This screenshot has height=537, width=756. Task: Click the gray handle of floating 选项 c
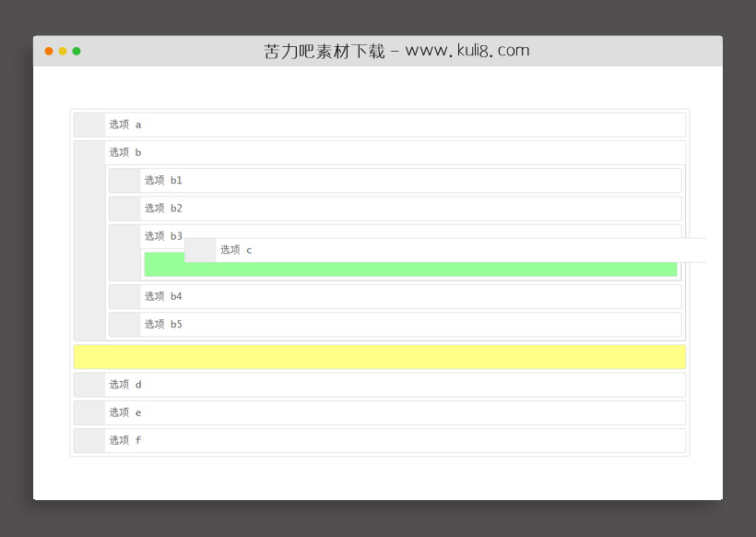[200, 250]
